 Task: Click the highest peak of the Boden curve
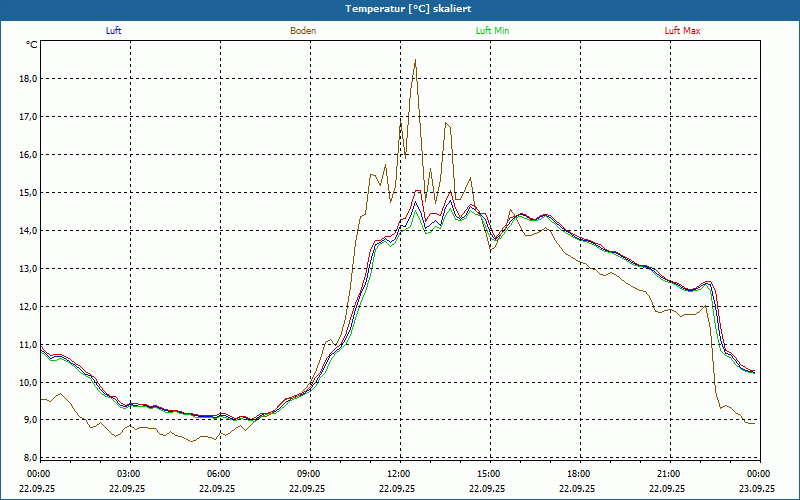(415, 60)
